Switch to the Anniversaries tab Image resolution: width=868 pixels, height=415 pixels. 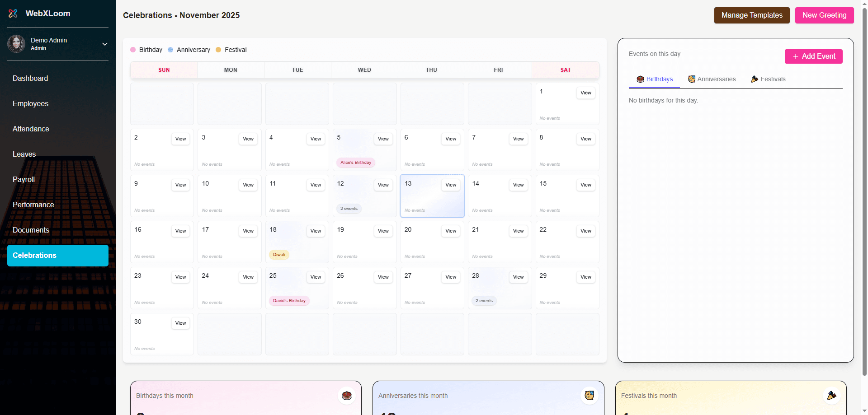point(712,79)
